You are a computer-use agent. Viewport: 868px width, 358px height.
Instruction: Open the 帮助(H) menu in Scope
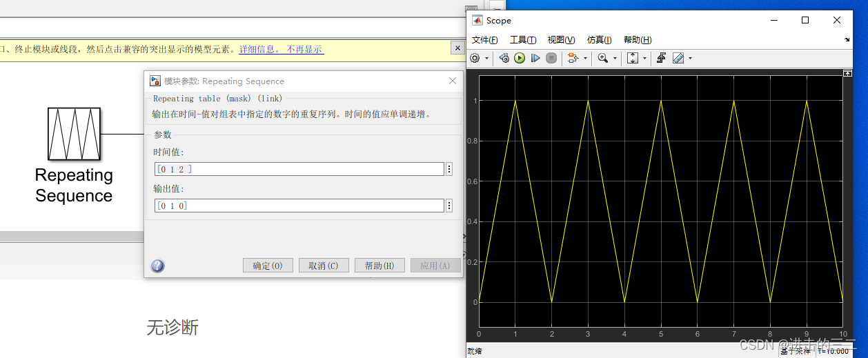(x=638, y=40)
